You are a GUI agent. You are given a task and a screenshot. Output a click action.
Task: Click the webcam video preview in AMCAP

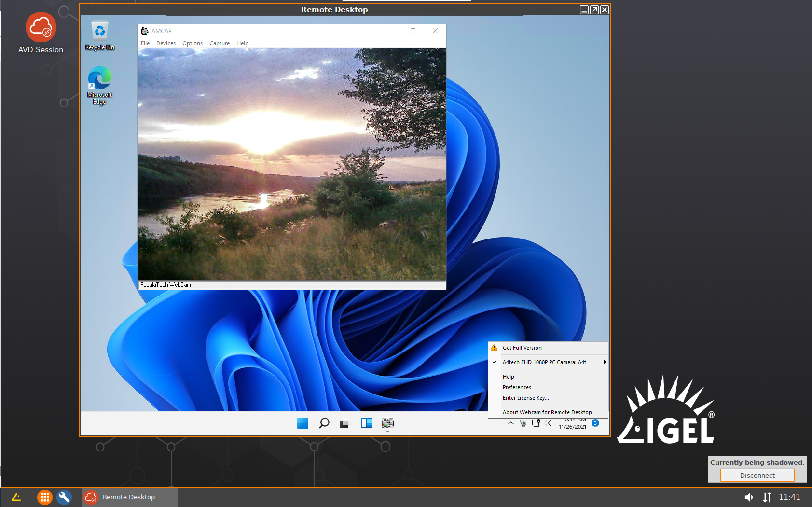[x=292, y=164]
